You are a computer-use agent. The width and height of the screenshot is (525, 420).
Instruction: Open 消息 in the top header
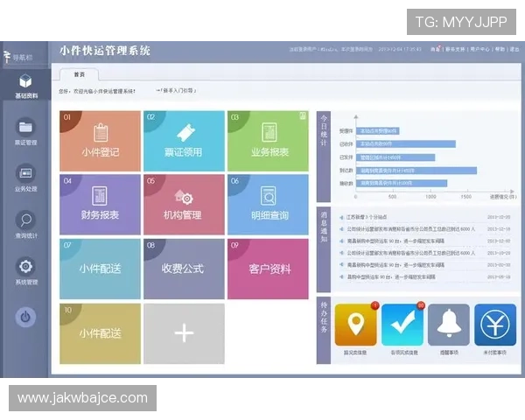point(435,49)
